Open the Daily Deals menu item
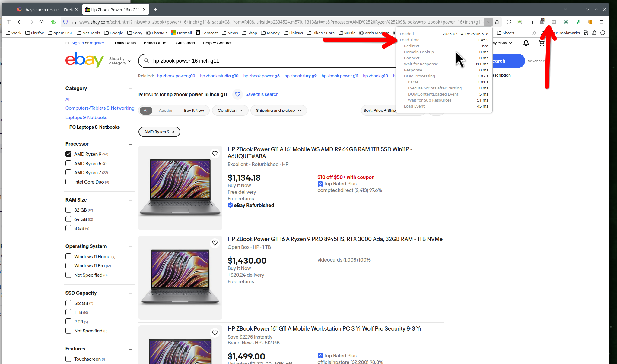Screen dimensions: 617x364 [125, 43]
